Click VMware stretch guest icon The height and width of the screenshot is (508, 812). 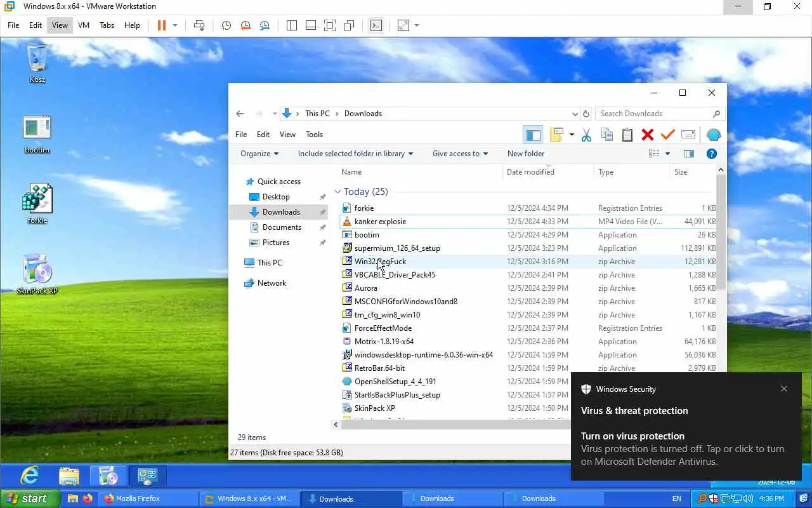[403, 25]
